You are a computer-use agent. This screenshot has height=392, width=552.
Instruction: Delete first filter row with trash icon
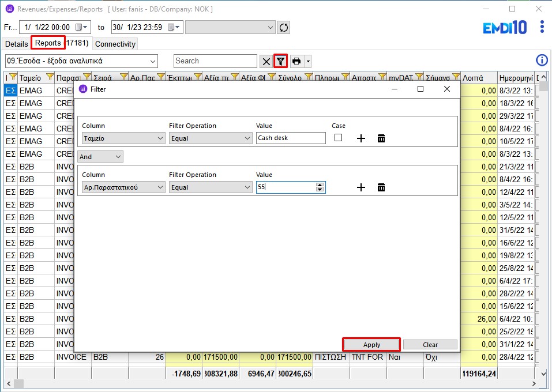pyautogui.click(x=381, y=138)
